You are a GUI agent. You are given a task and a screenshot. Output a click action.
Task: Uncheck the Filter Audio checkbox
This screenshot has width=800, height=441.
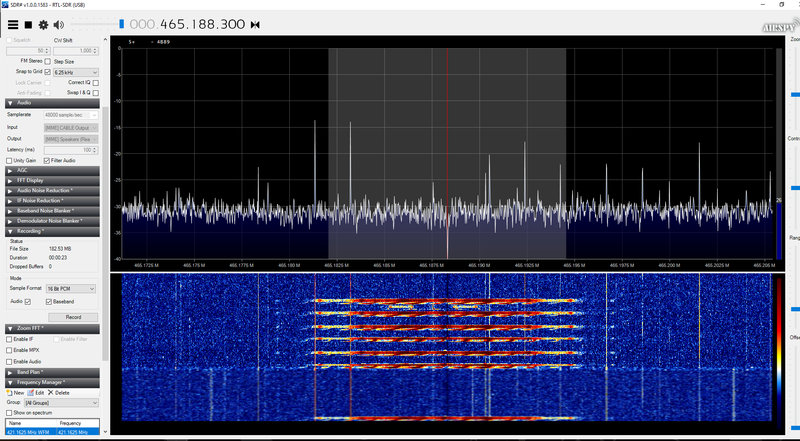47,161
